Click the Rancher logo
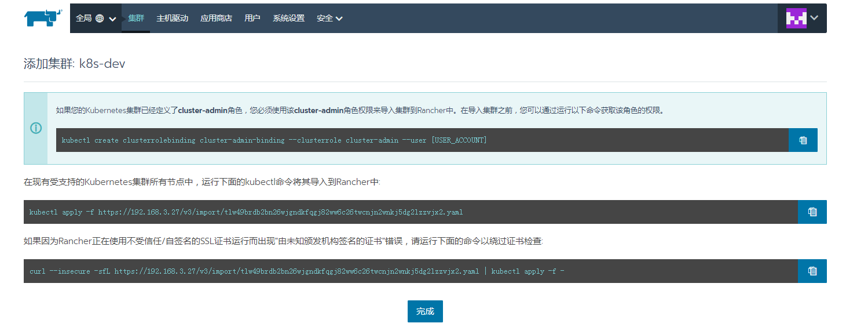The height and width of the screenshot is (334, 868). (43, 18)
